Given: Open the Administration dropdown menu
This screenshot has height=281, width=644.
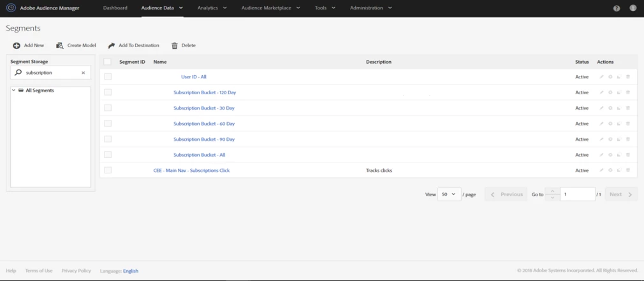Looking at the screenshot, I should point(371,8).
